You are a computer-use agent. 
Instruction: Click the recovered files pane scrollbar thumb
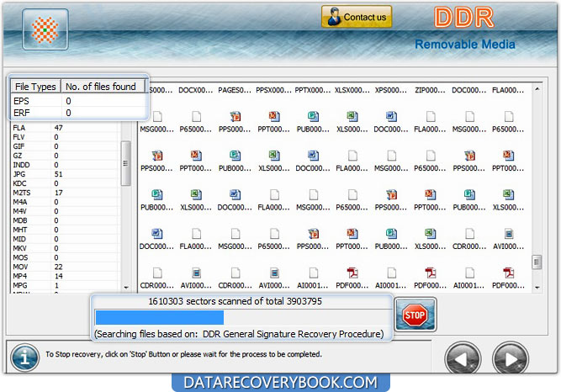[537, 262]
